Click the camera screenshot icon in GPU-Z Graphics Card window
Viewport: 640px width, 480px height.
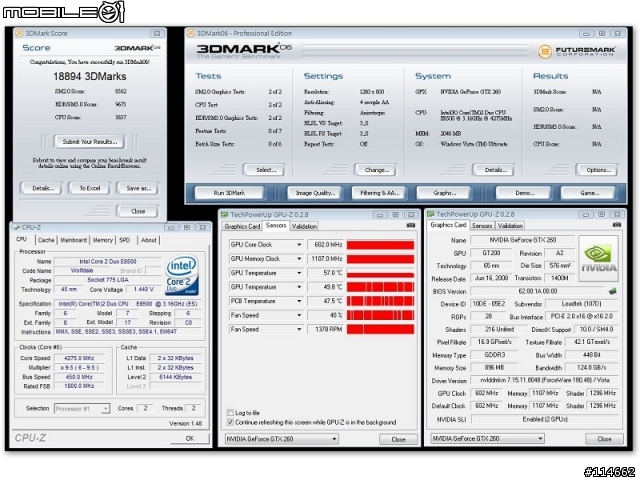point(617,225)
